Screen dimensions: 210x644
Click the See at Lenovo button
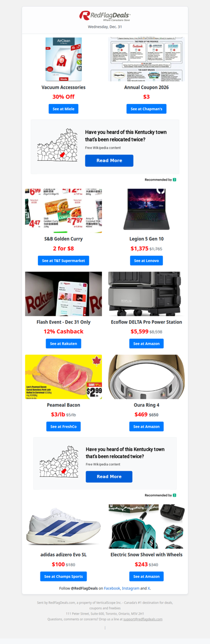[146, 261]
